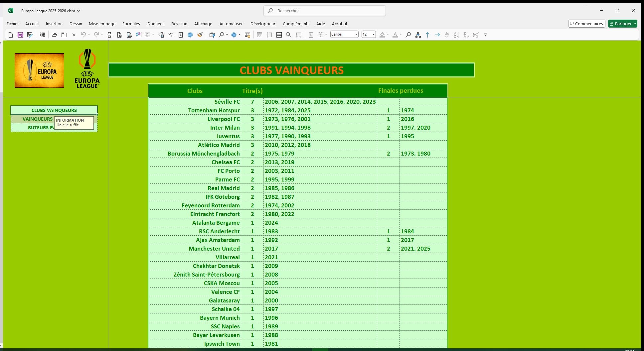644x351 pixels.
Task: Undo the last action
Action: 83,35
